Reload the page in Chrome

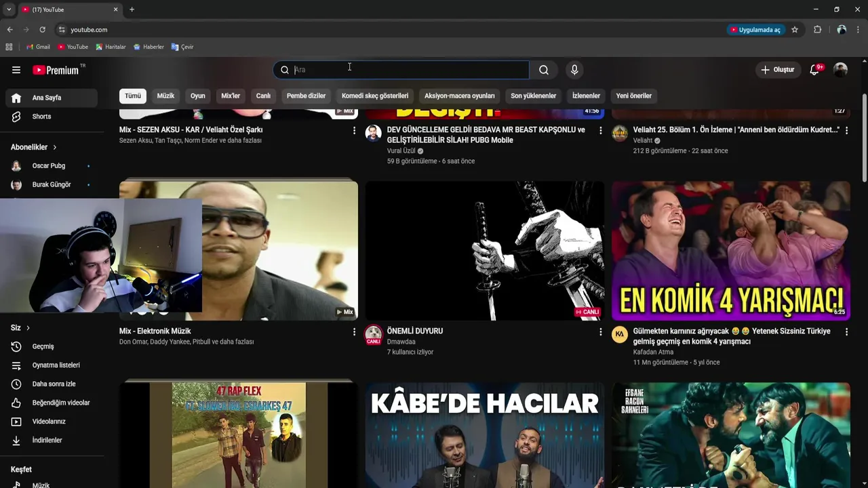(x=42, y=30)
